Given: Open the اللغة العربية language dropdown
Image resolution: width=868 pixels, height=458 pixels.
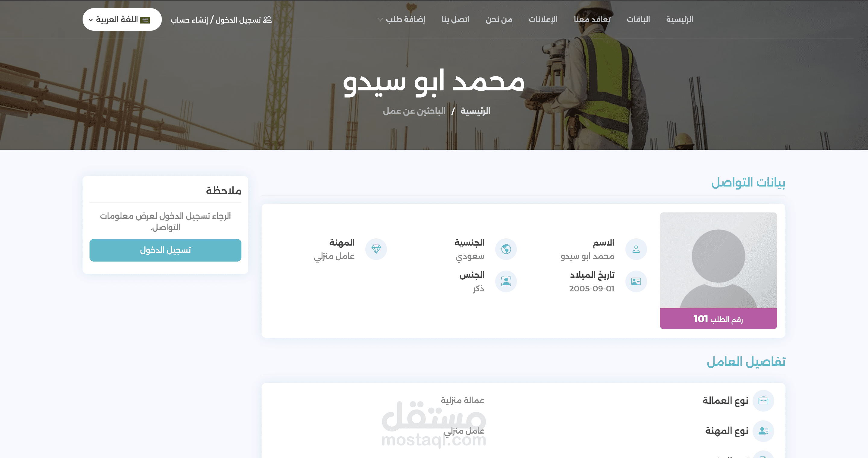Looking at the screenshot, I should (122, 20).
